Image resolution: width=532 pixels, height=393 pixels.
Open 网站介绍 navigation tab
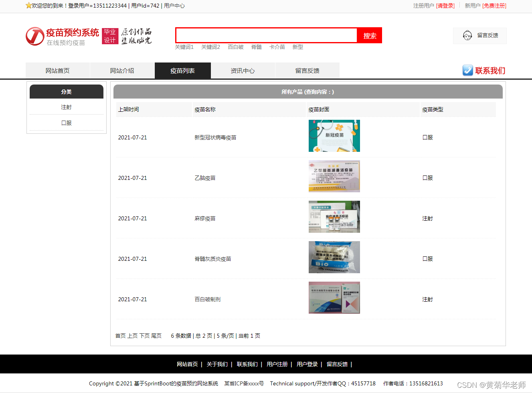point(122,71)
